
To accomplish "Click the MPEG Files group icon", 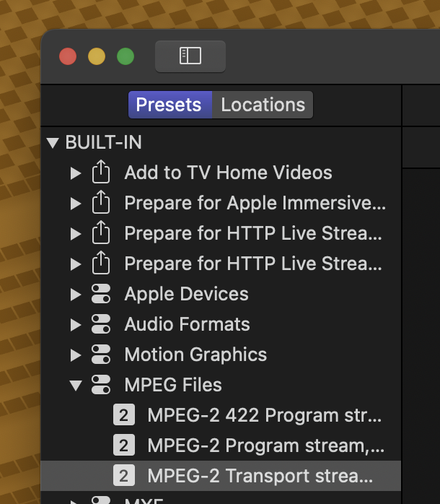I will tap(101, 386).
